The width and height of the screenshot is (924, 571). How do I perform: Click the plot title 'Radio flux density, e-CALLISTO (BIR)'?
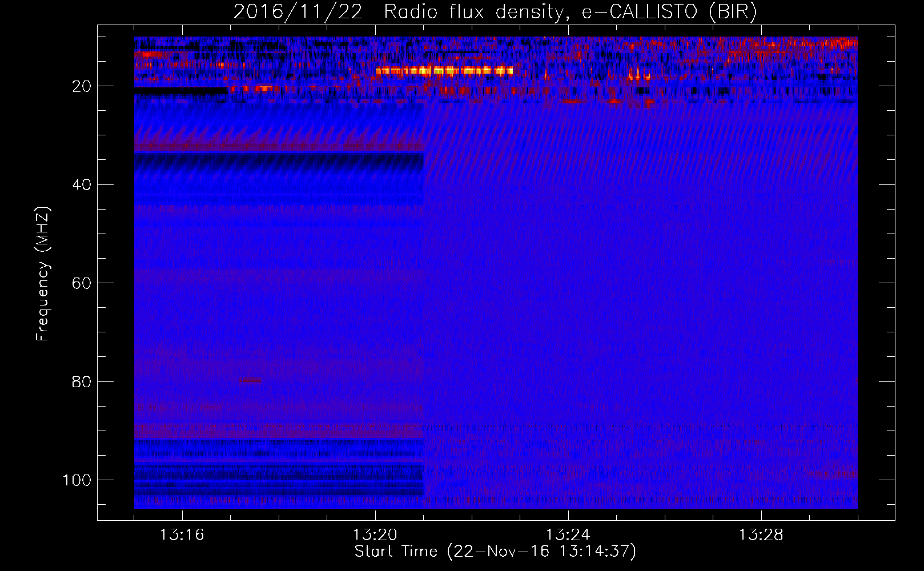(570, 12)
